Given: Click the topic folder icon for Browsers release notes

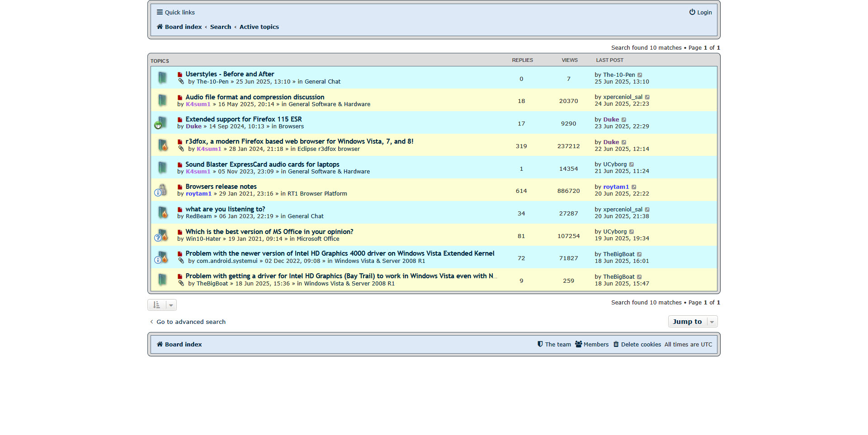Looking at the screenshot, I should point(162,190).
